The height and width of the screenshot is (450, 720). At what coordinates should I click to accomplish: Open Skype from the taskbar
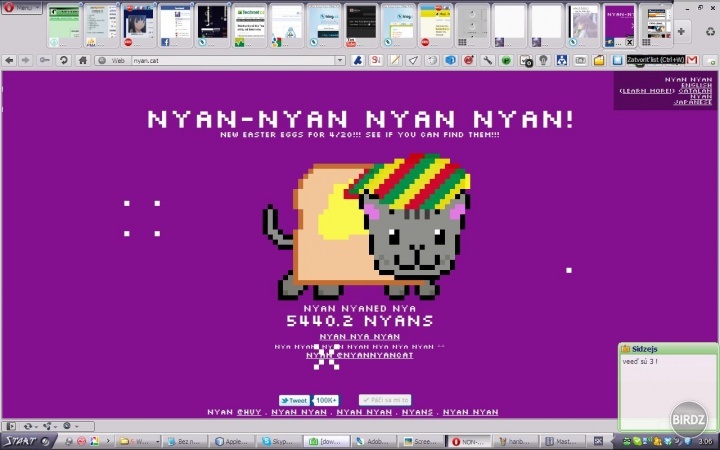[277, 442]
